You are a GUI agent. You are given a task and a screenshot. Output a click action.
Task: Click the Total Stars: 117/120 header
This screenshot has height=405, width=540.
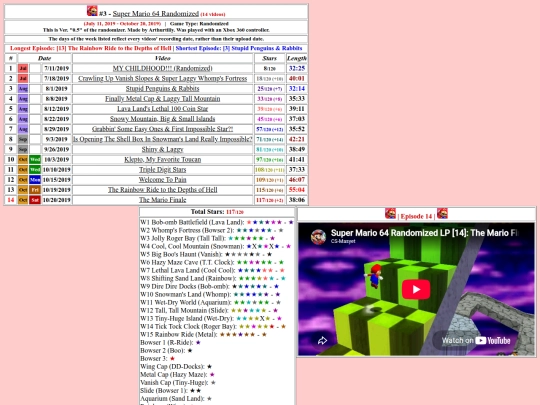click(x=217, y=212)
